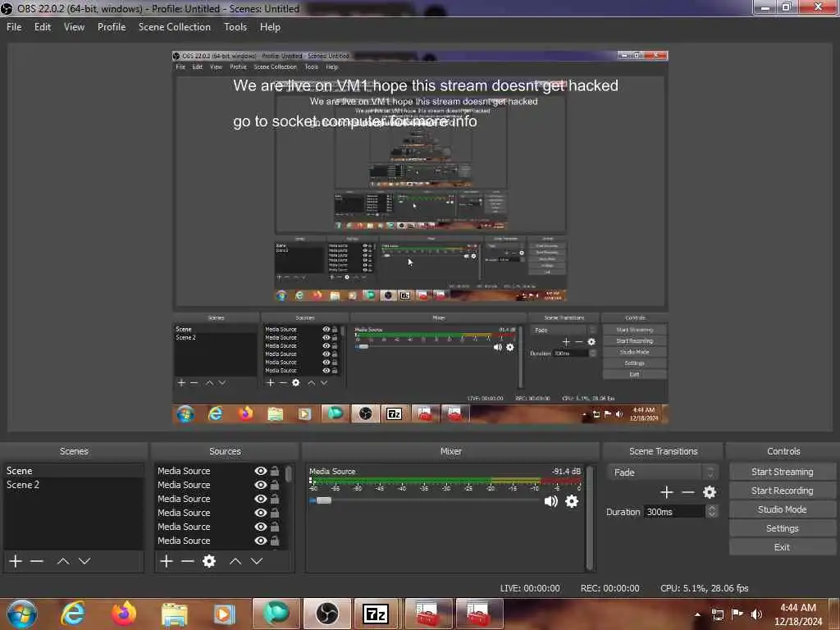
Task: Select 'Scene' in the Scenes list
Action: [73, 471]
